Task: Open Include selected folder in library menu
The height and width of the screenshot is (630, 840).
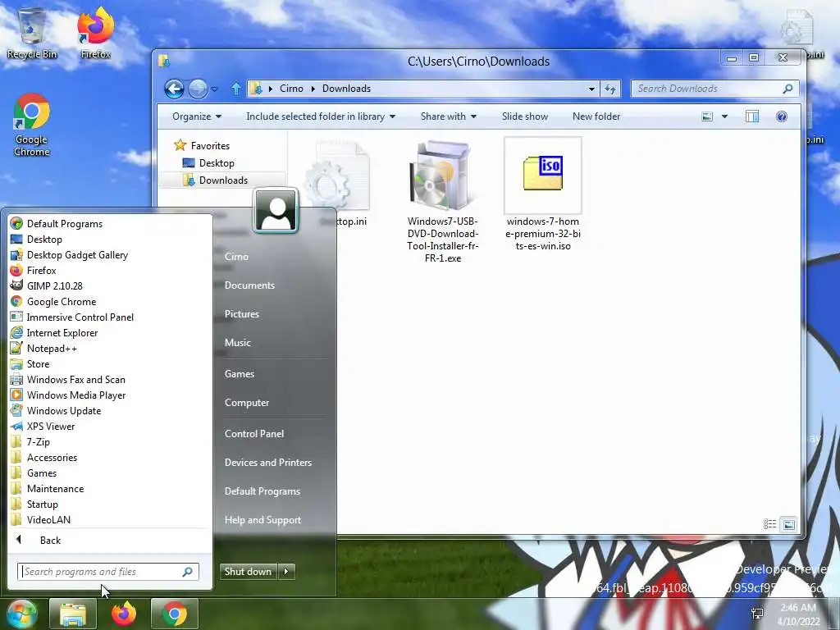Action: click(x=321, y=116)
